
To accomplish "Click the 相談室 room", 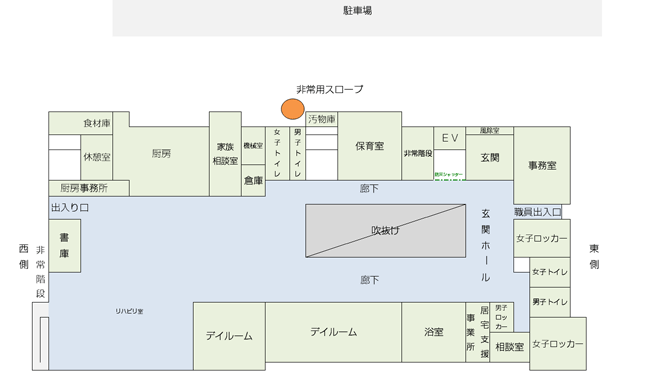I will [509, 347].
